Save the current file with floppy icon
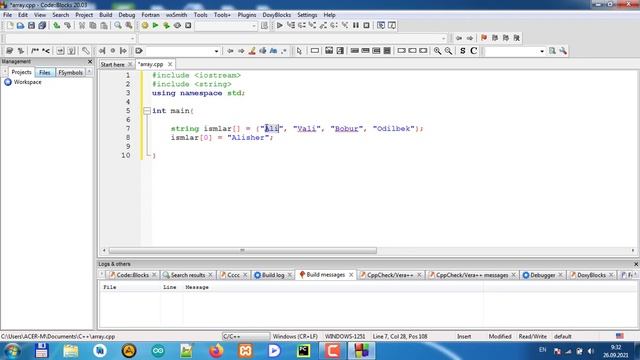640x360 pixels. (x=31, y=25)
